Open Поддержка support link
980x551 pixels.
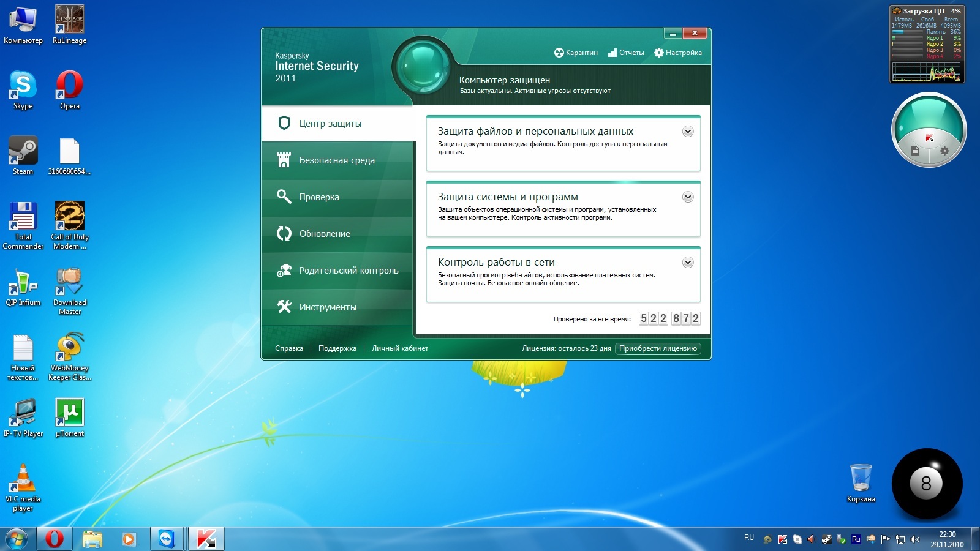click(x=337, y=348)
